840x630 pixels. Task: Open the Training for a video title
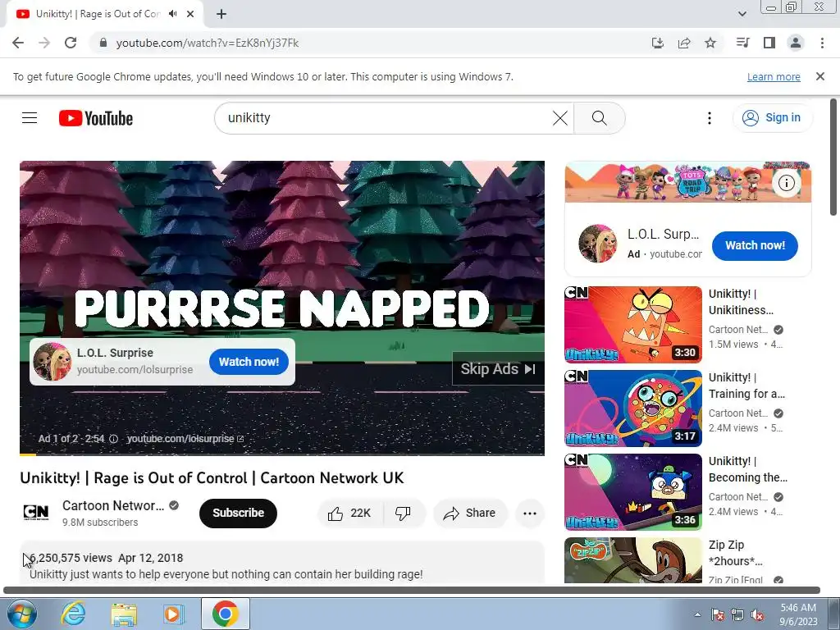(746, 386)
